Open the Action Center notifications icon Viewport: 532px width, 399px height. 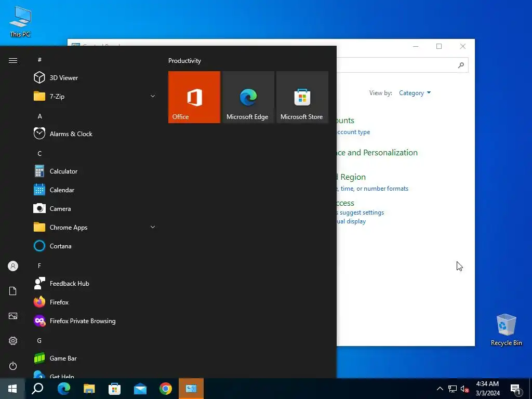(x=515, y=389)
